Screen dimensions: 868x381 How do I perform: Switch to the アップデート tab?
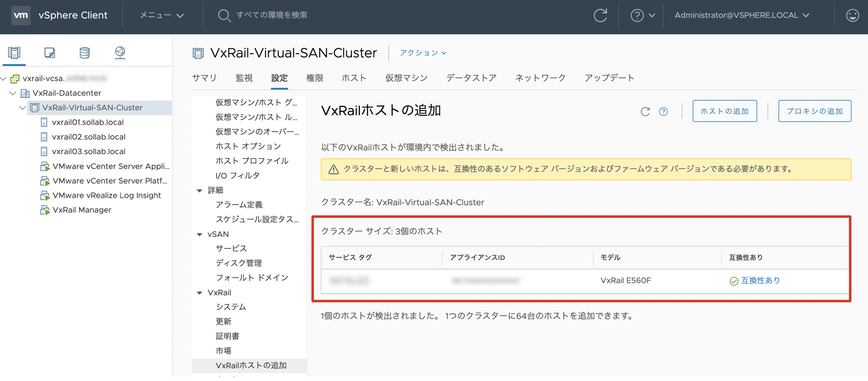[x=609, y=78]
